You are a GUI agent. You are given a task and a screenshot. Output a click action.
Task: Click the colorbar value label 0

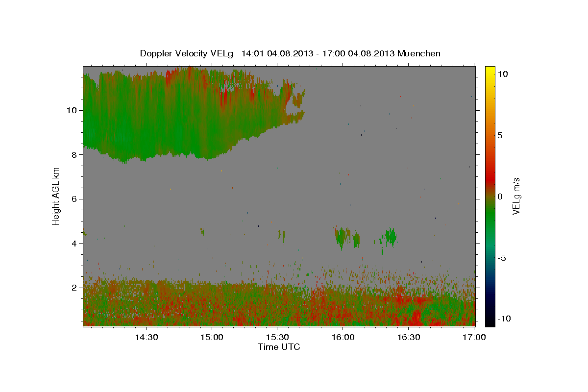pyautogui.click(x=500, y=196)
